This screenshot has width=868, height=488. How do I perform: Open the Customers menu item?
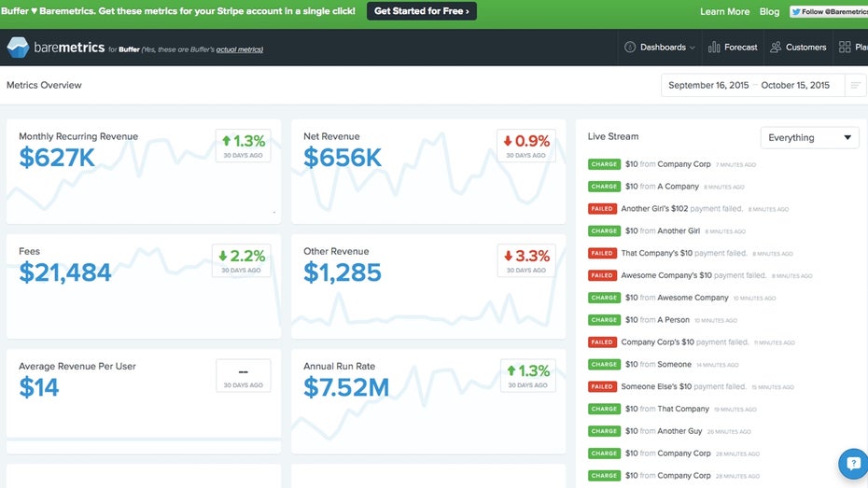point(798,47)
